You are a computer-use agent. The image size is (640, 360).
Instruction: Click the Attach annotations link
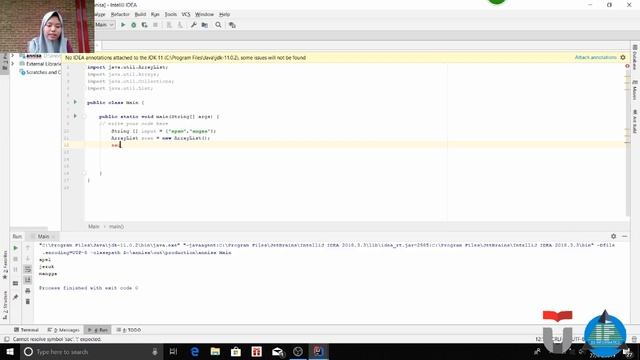[x=596, y=58]
